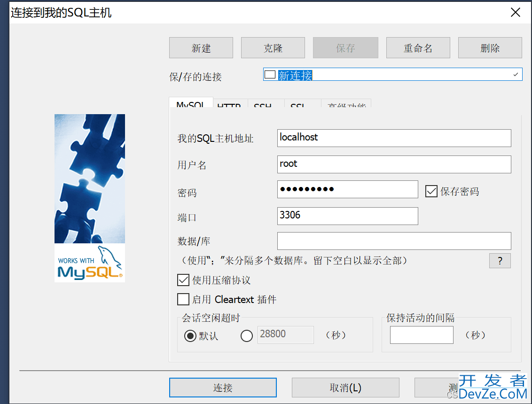Switch to the HTTP tab

230,104
